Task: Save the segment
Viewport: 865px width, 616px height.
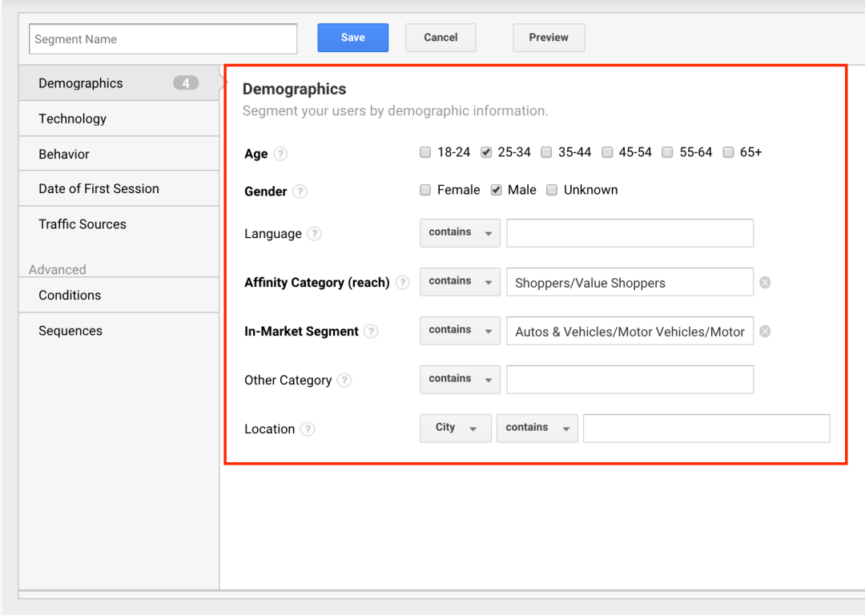Action: coord(352,38)
